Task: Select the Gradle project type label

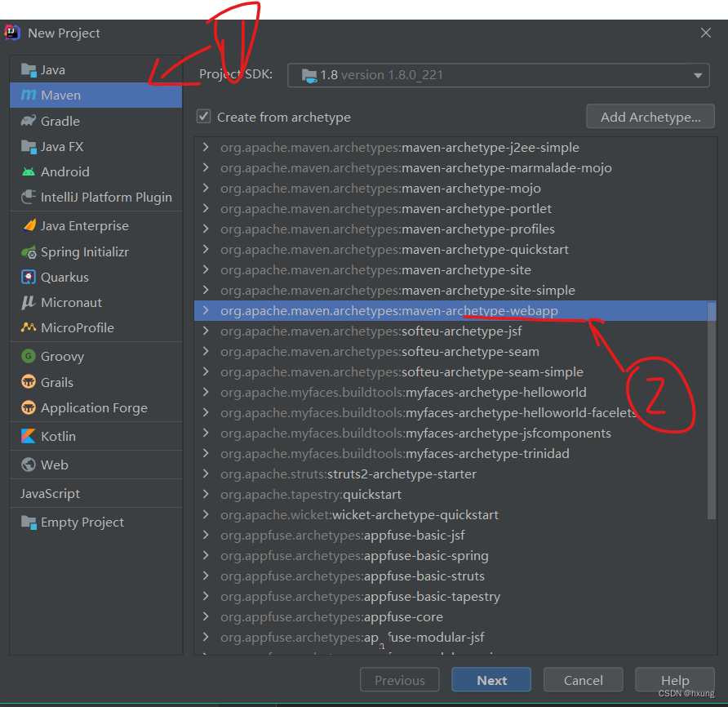Action: click(x=60, y=122)
